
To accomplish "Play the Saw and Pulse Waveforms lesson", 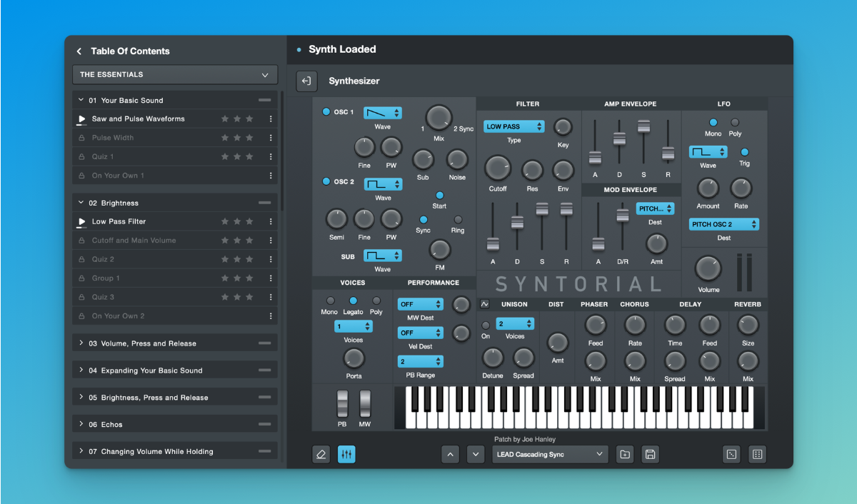I will (81, 119).
